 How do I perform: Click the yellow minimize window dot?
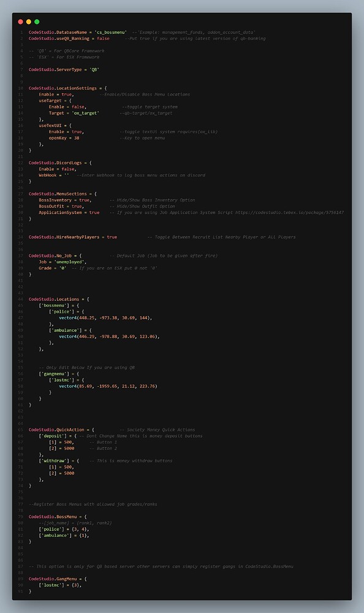click(29, 22)
